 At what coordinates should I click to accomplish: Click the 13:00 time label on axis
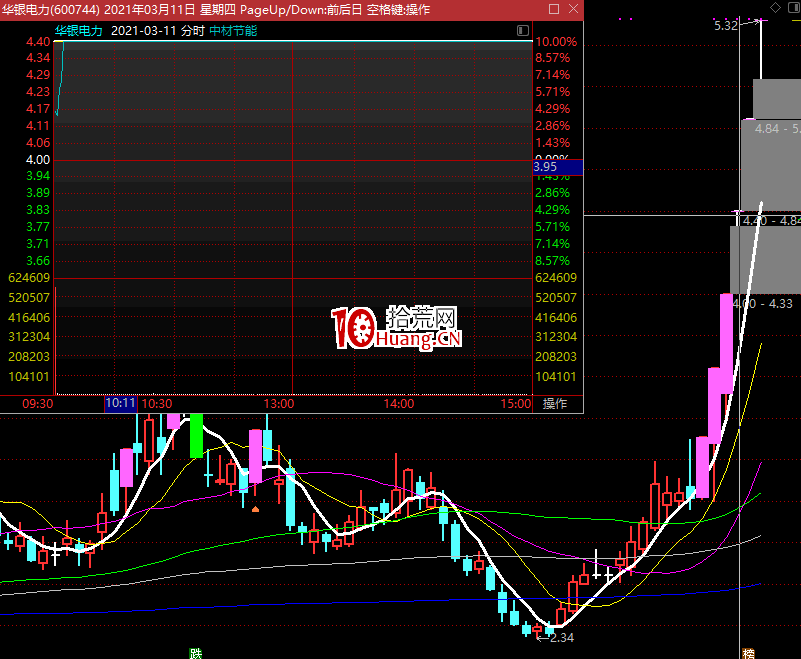278,404
